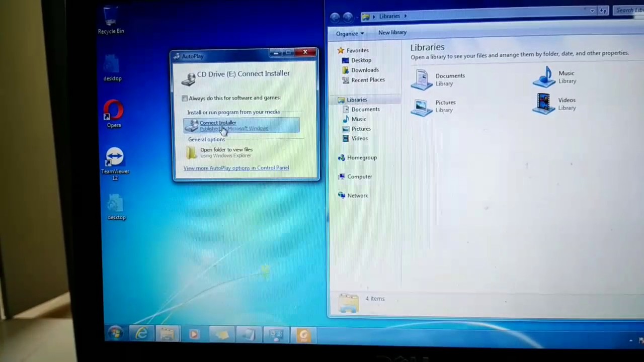
Task: Click the Search Libraries field
Action: tap(627, 10)
